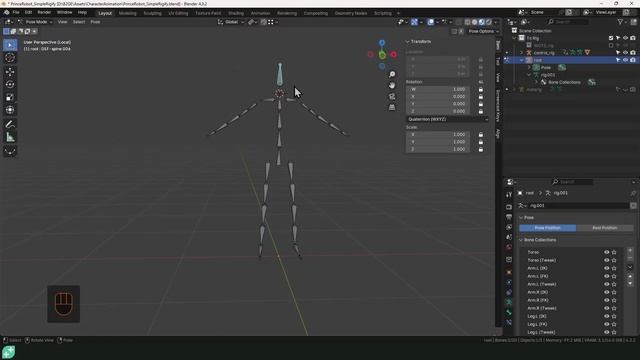Viewport: 640px width, 360px height.
Task: Click scale Z value field
Action: point(438,149)
